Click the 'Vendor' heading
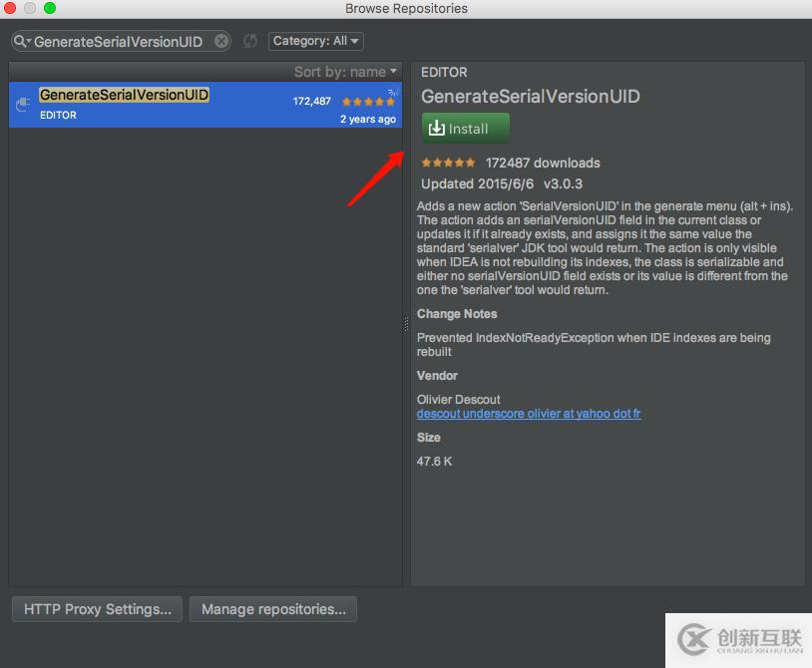The image size is (812, 668). point(437,376)
